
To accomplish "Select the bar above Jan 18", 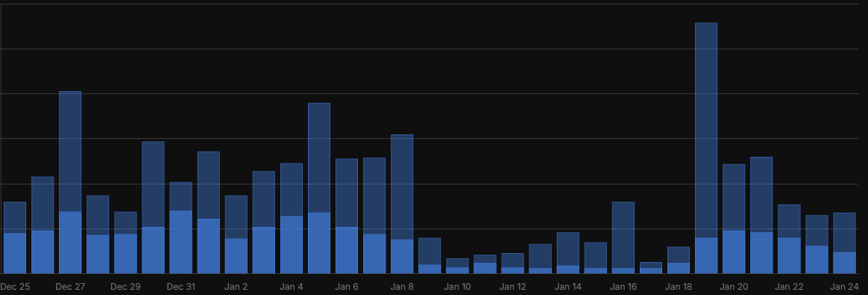I will coord(679,260).
